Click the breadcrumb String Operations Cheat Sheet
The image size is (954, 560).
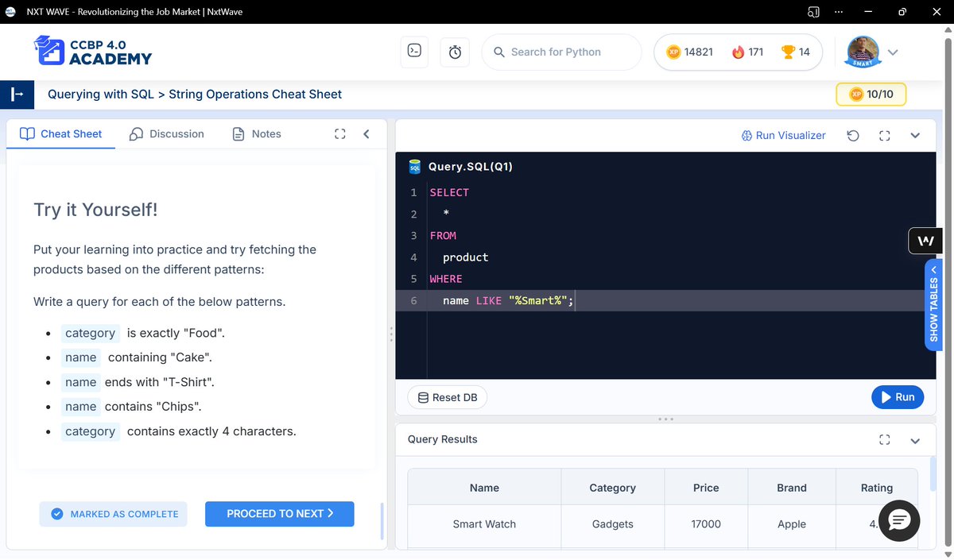(x=255, y=94)
